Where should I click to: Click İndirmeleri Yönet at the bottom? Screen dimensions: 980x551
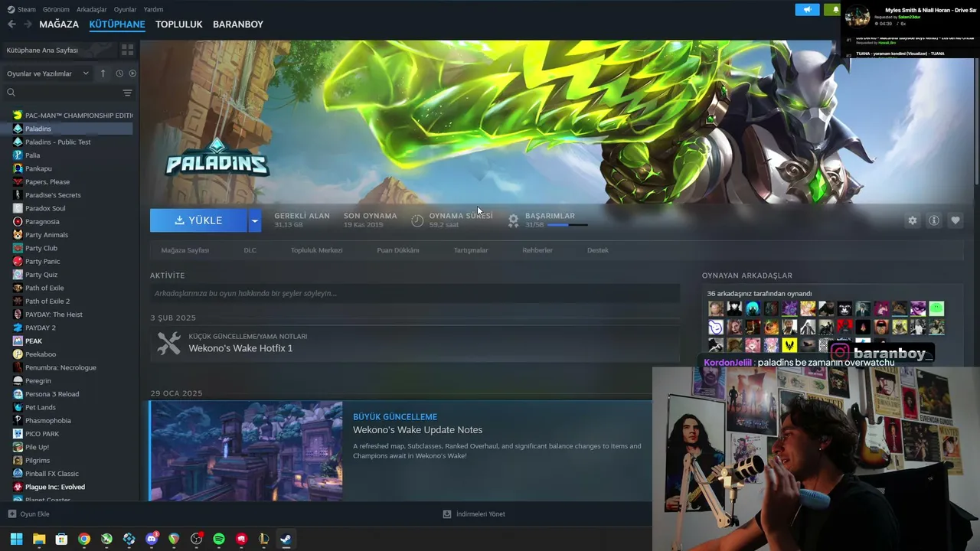click(474, 514)
